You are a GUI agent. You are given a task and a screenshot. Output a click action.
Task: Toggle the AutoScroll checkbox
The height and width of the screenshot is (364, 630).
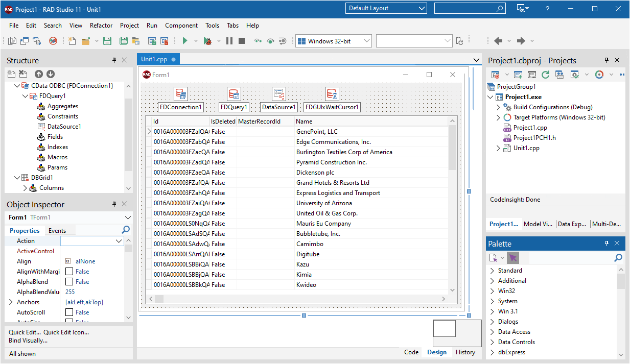coord(69,312)
